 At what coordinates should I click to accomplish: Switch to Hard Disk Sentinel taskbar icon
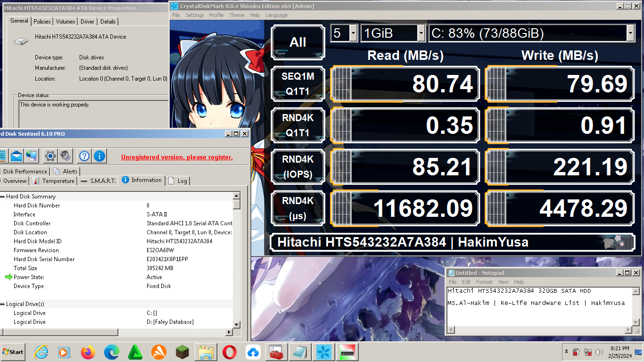point(347,352)
